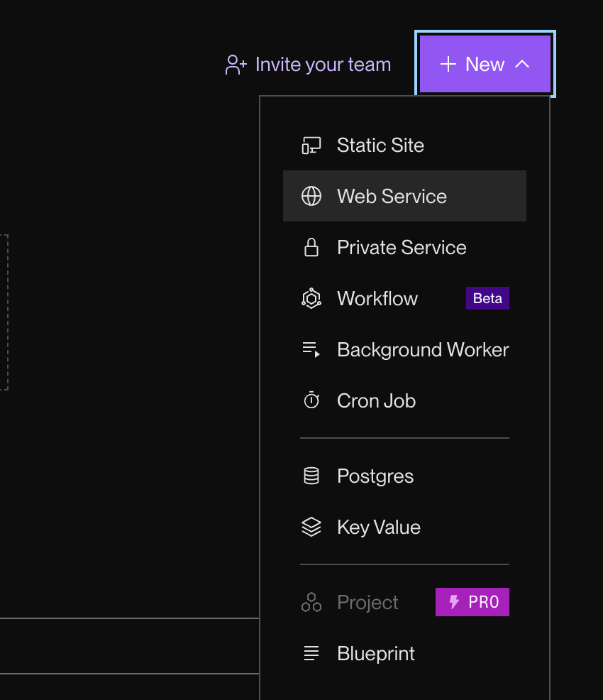Click the Key Value layers icon
The height and width of the screenshot is (700, 603).
pos(311,527)
